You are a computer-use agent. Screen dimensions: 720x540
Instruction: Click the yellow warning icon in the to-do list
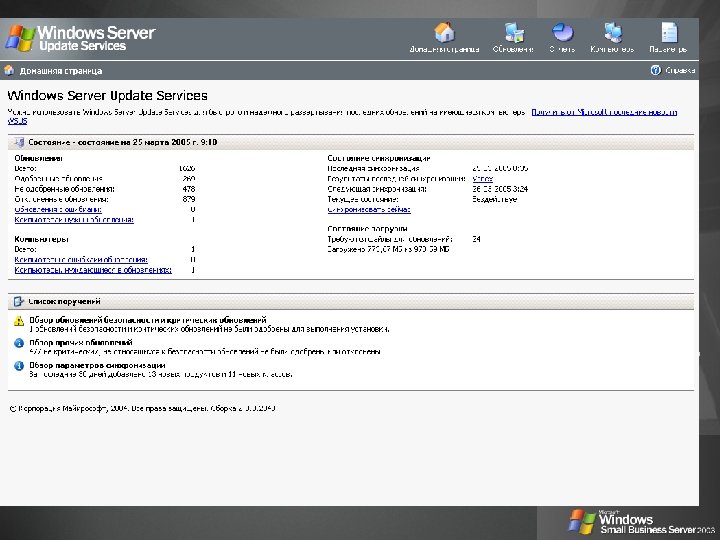(x=19, y=321)
